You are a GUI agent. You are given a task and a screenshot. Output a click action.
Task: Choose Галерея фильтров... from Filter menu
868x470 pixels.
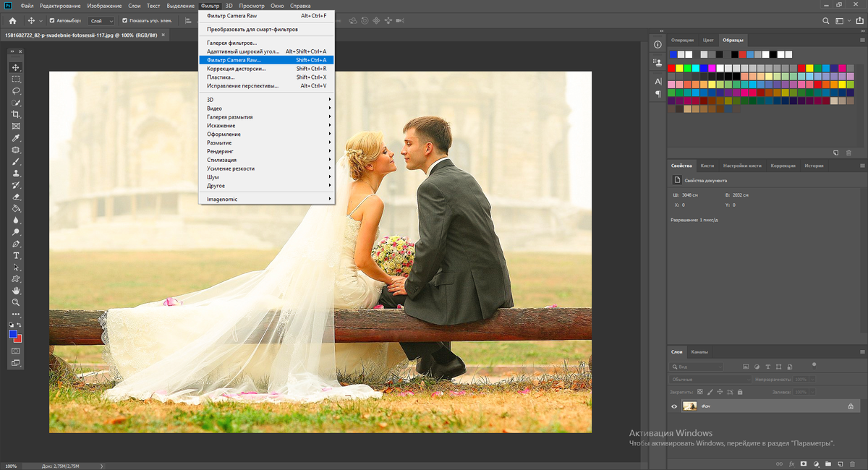click(x=267, y=43)
